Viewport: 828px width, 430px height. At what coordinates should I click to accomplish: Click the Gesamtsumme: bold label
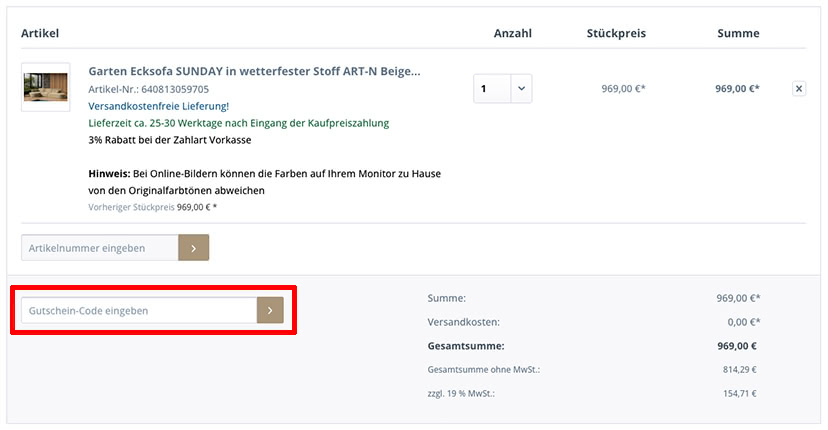click(466, 346)
